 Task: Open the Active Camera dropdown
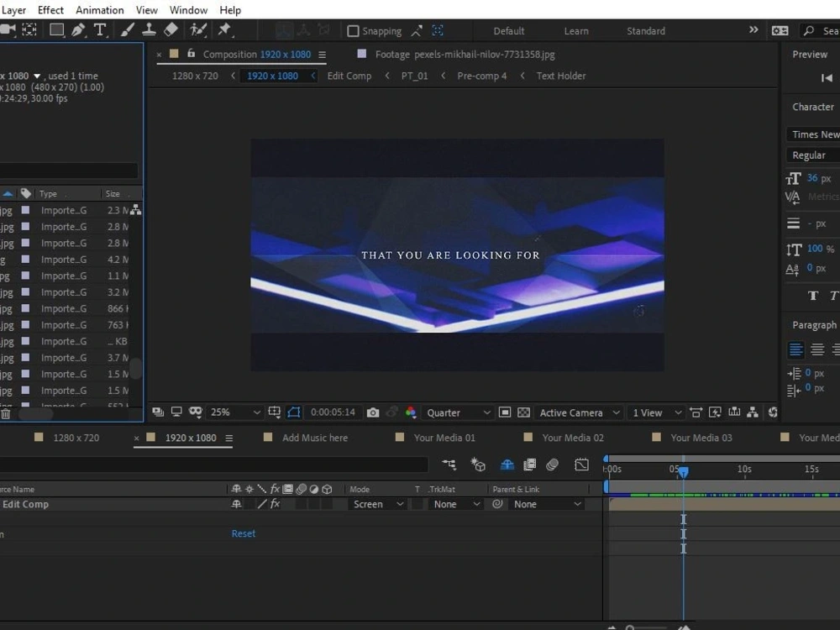coord(579,412)
